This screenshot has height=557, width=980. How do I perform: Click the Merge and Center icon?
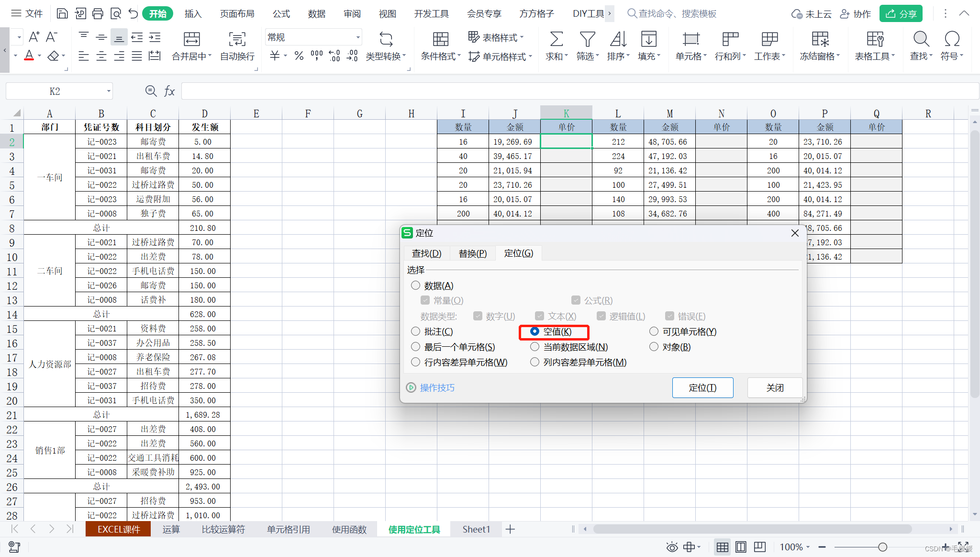coord(191,39)
